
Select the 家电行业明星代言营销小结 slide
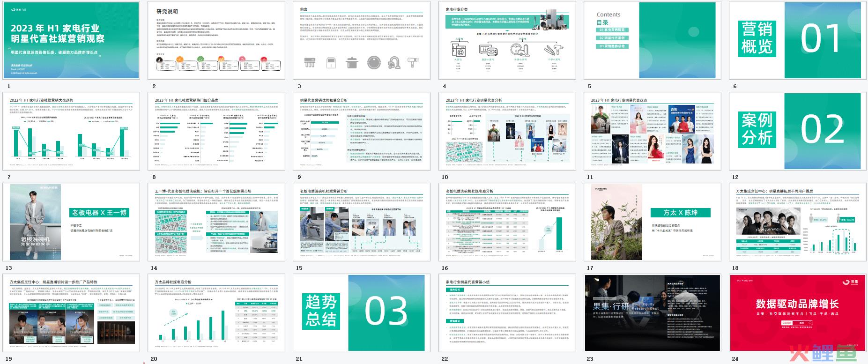tap(507, 313)
